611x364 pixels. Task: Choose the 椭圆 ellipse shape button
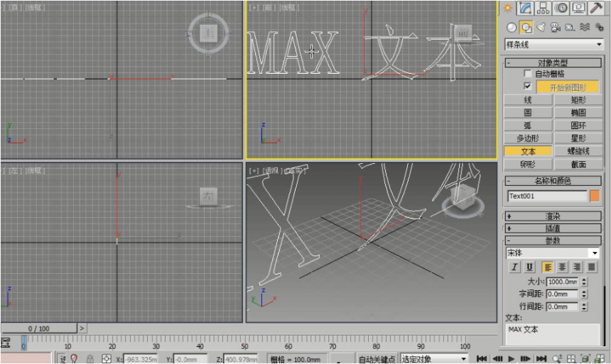(578, 113)
